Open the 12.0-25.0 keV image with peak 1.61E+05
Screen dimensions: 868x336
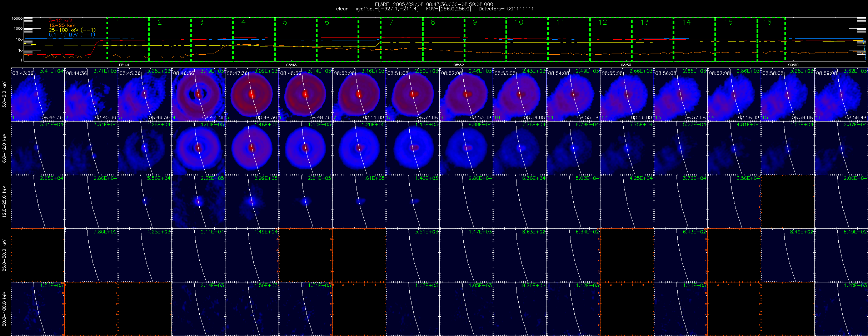point(359,202)
